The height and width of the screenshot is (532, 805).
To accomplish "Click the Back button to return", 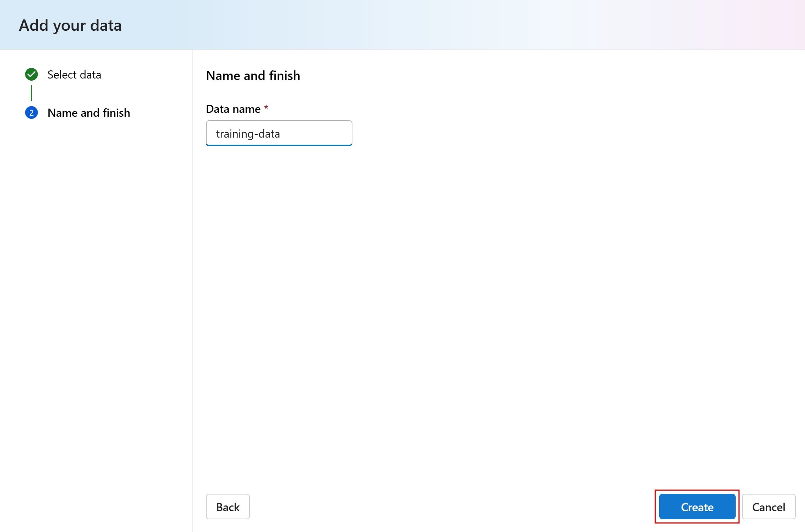I will [228, 507].
